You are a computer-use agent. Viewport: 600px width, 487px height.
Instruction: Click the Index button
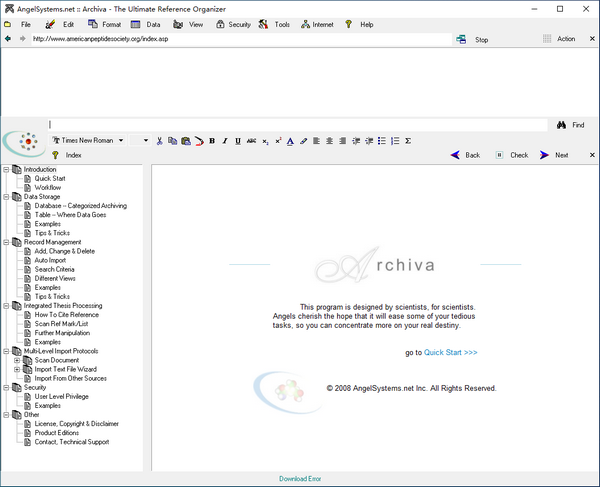coord(67,155)
